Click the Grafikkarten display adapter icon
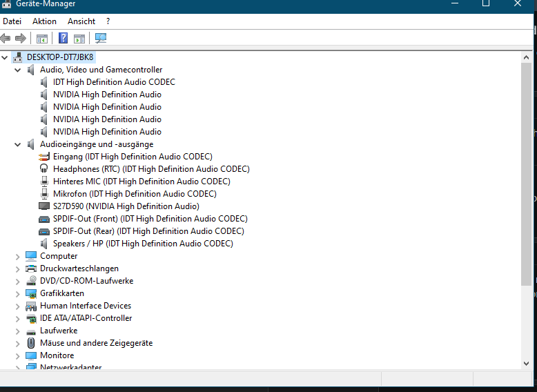Viewport: 537px width, 392px height. click(x=31, y=293)
